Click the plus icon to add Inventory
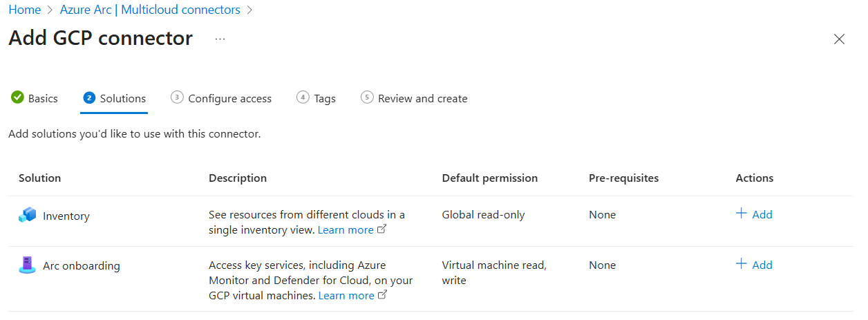 coord(742,214)
